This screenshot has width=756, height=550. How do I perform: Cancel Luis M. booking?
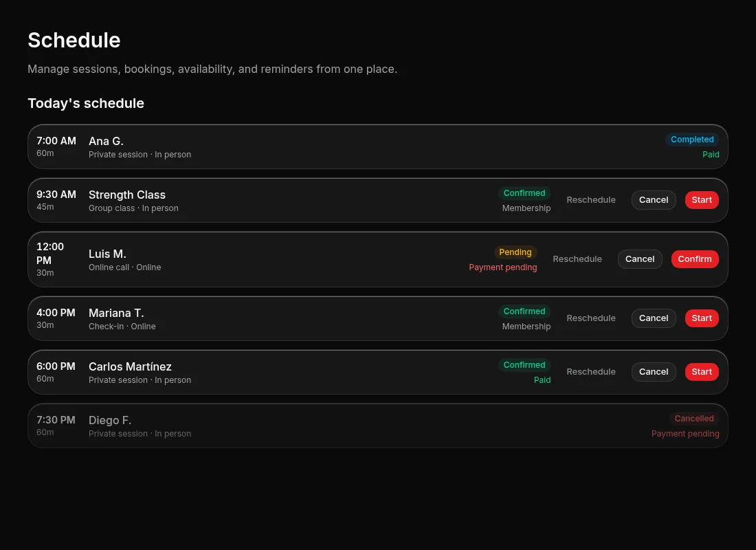click(x=640, y=259)
